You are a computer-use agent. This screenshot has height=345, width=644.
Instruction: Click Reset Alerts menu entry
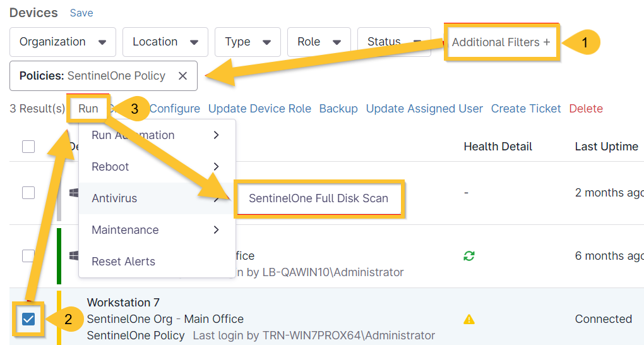123,262
